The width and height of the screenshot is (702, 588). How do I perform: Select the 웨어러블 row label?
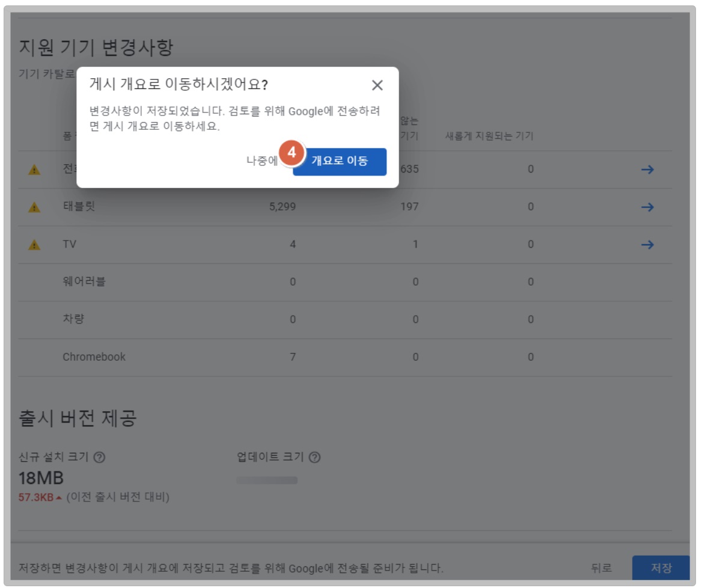(x=84, y=282)
